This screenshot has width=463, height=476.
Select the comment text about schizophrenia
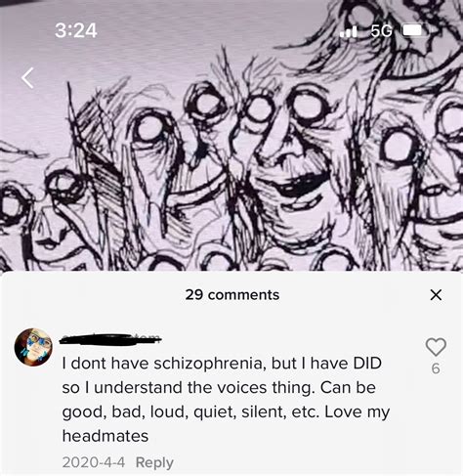pyautogui.click(x=226, y=400)
